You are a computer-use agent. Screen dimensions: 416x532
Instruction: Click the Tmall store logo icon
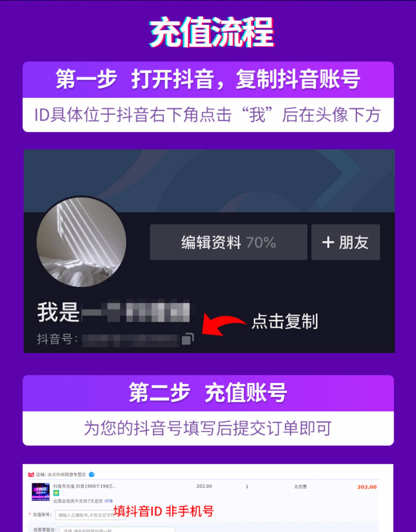[x=31, y=475]
